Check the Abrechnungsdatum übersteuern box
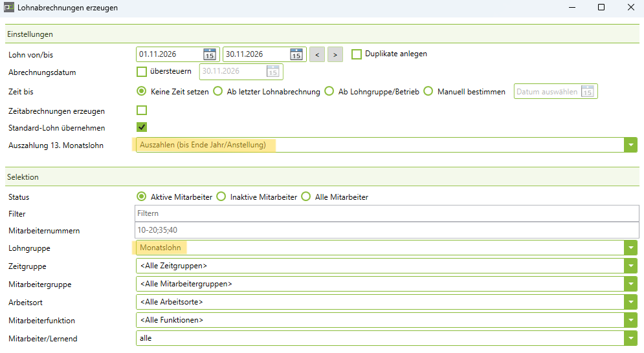644x353 pixels. 142,72
